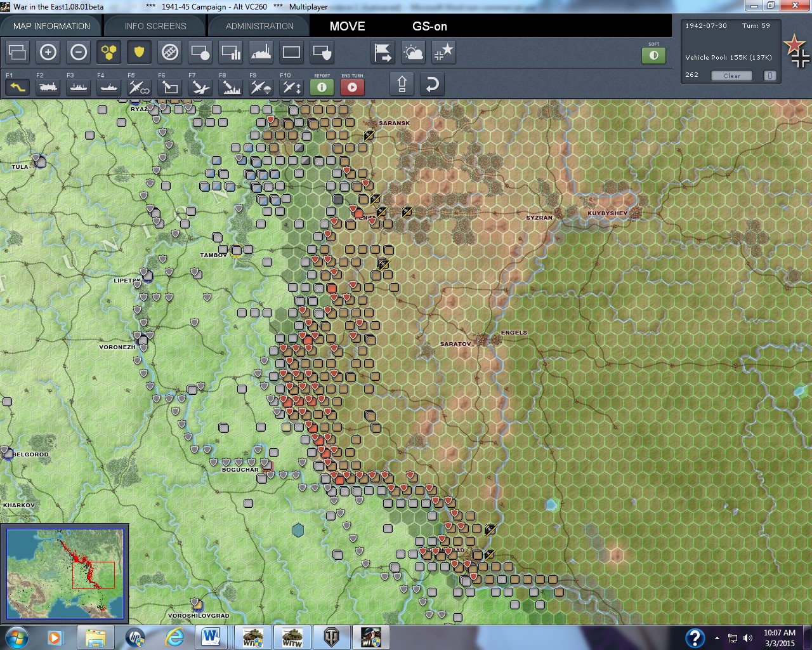This screenshot has height=650, width=812.
Task: Open the MAP INFORMATION tab
Action: (x=51, y=26)
